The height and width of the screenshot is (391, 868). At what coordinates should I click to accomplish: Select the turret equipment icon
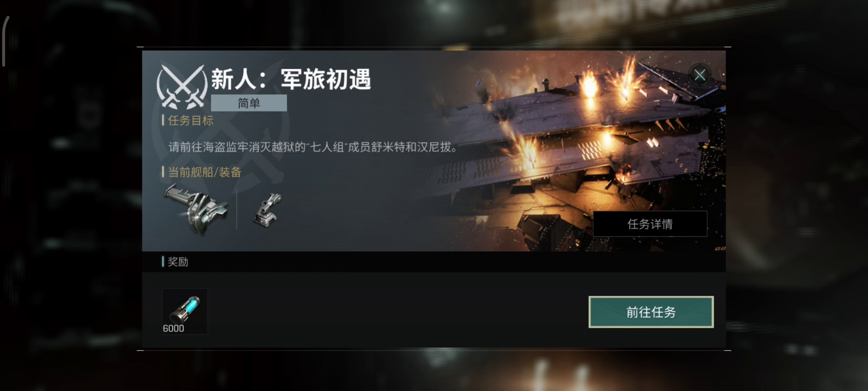(267, 210)
